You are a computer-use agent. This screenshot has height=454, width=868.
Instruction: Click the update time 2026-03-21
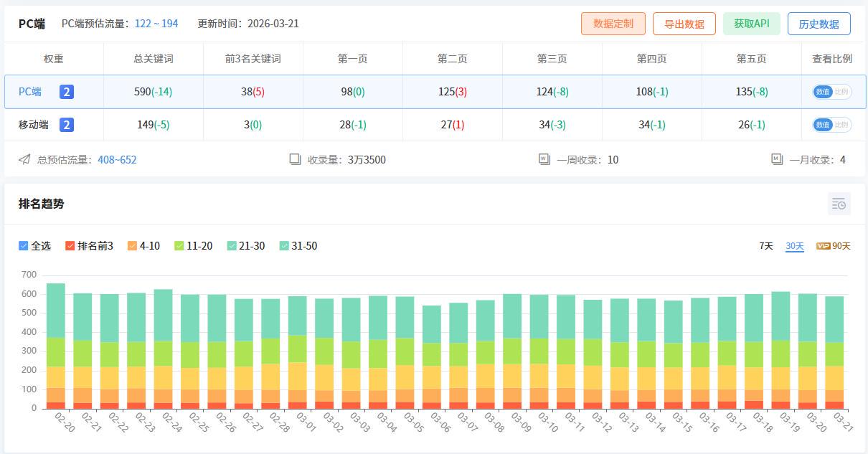(x=273, y=24)
